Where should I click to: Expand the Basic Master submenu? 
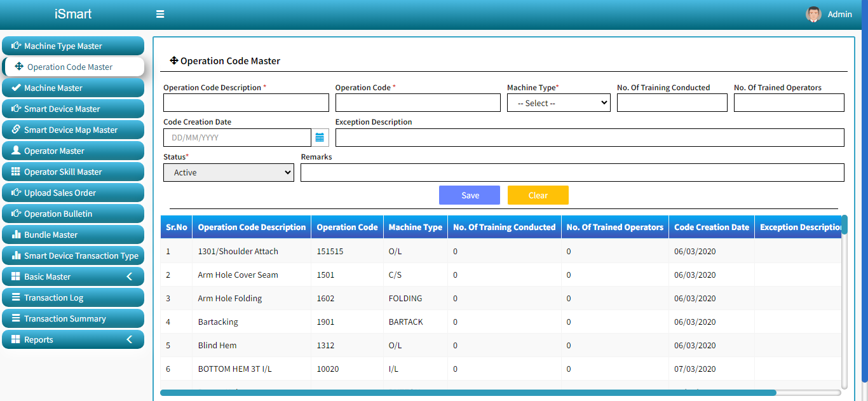pyautogui.click(x=72, y=276)
